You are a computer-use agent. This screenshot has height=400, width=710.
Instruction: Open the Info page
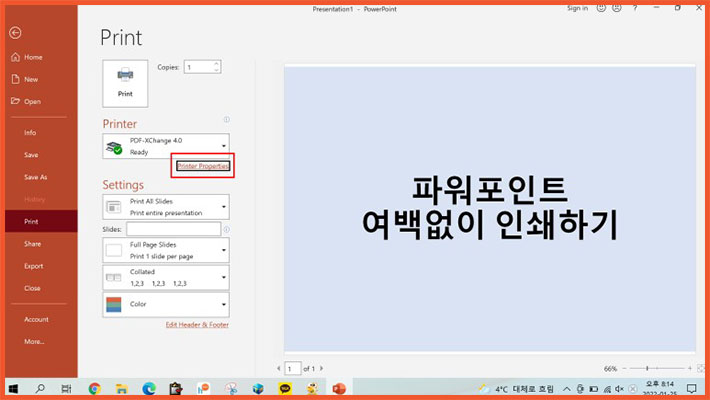click(x=41, y=133)
